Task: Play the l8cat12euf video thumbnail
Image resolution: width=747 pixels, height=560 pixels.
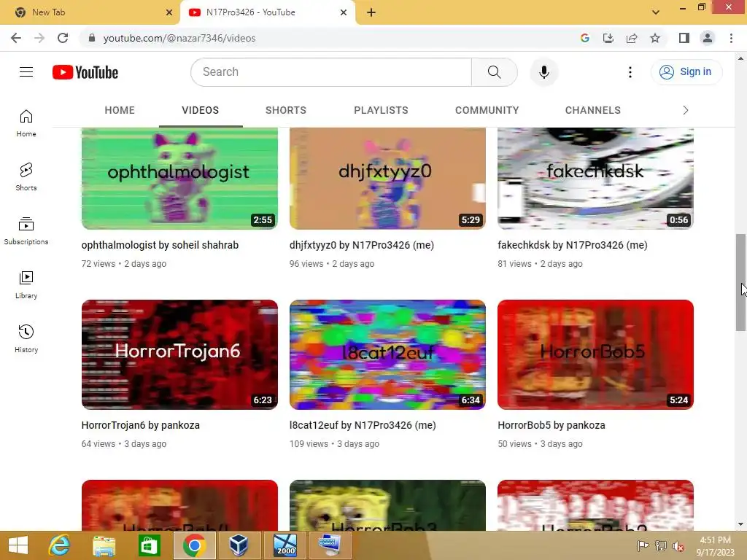Action: (x=387, y=354)
